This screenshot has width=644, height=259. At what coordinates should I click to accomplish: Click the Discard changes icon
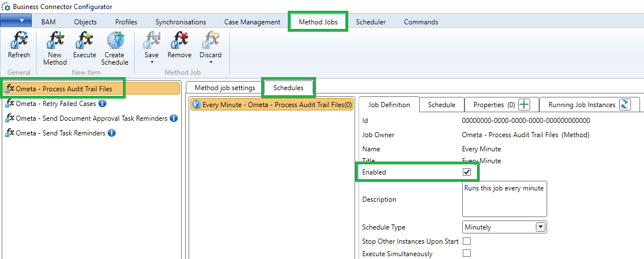(x=210, y=40)
